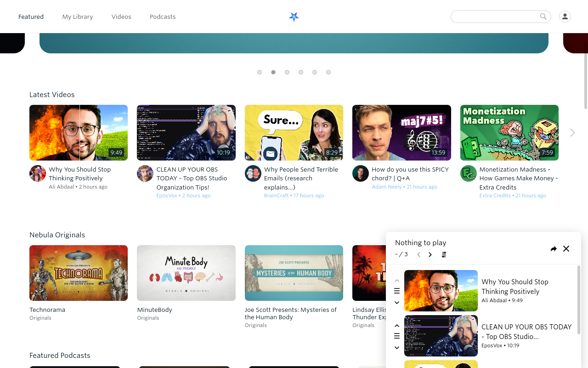588x368 pixels.
Task: Show next Latest Videos with right chevron
Action: click(x=572, y=132)
